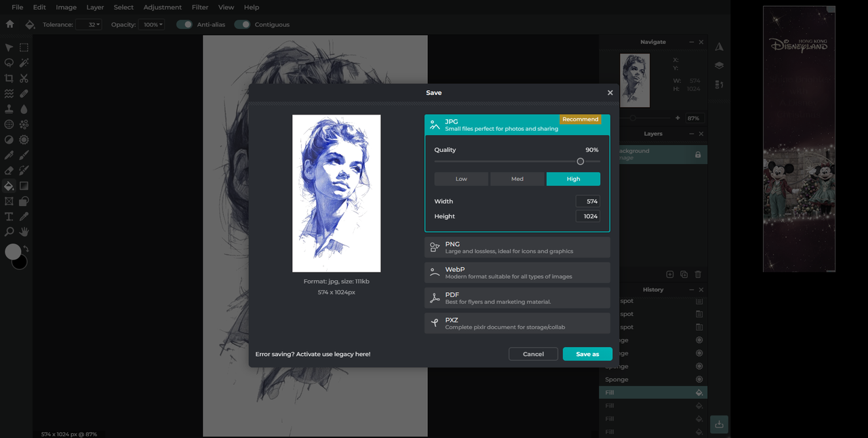Select the highlighted Fill history entry
The image size is (868, 438).
[653, 393]
